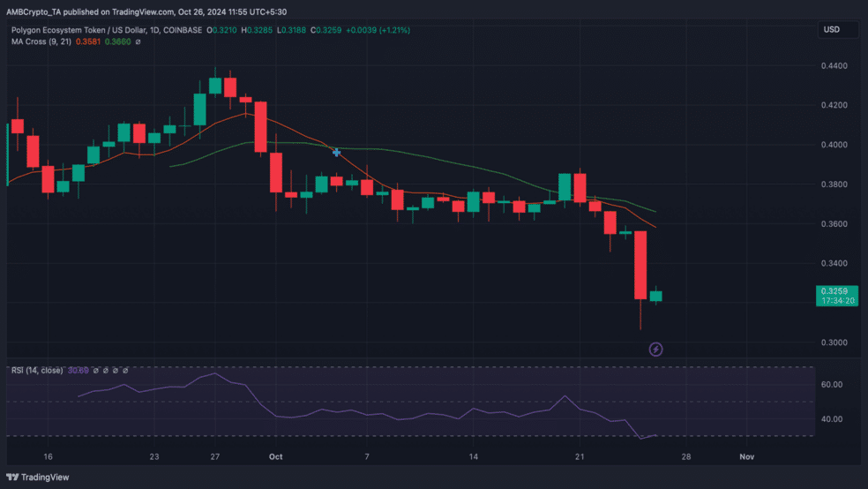Click the empty-value symbol beside MA Cross
Screen dimensions: 868x489
pyautogui.click(x=138, y=42)
